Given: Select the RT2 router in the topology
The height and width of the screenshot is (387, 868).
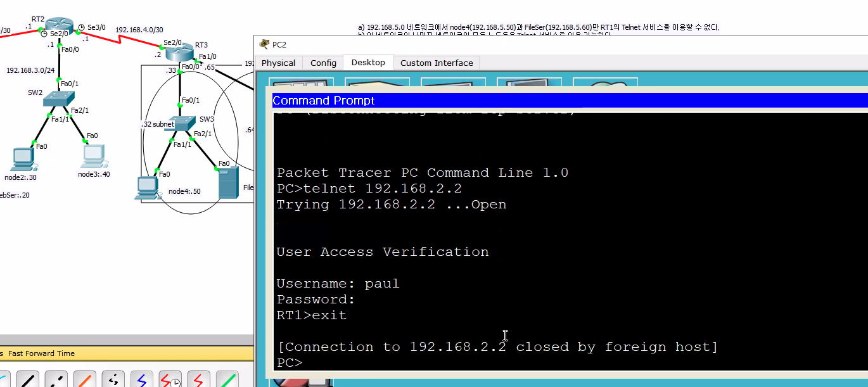Looking at the screenshot, I should point(59,24).
